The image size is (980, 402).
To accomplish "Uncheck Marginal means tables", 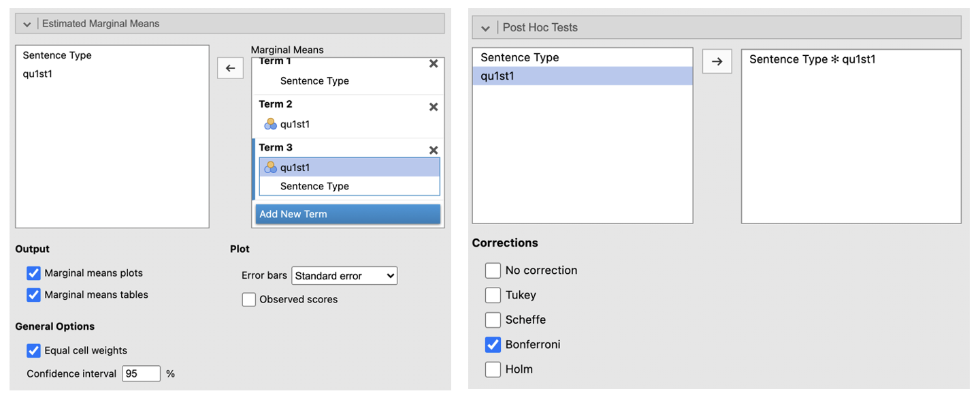I will point(34,295).
